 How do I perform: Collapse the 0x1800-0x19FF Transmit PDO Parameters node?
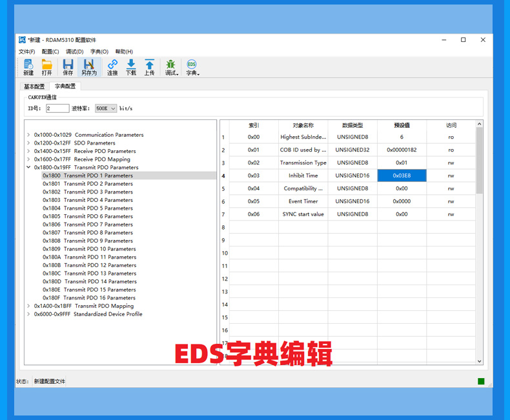pos(28,168)
